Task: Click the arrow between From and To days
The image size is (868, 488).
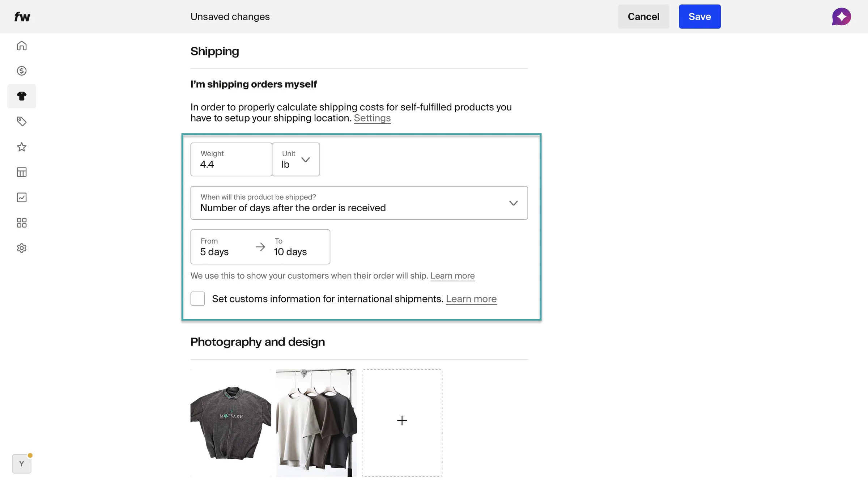Action: coord(260,247)
